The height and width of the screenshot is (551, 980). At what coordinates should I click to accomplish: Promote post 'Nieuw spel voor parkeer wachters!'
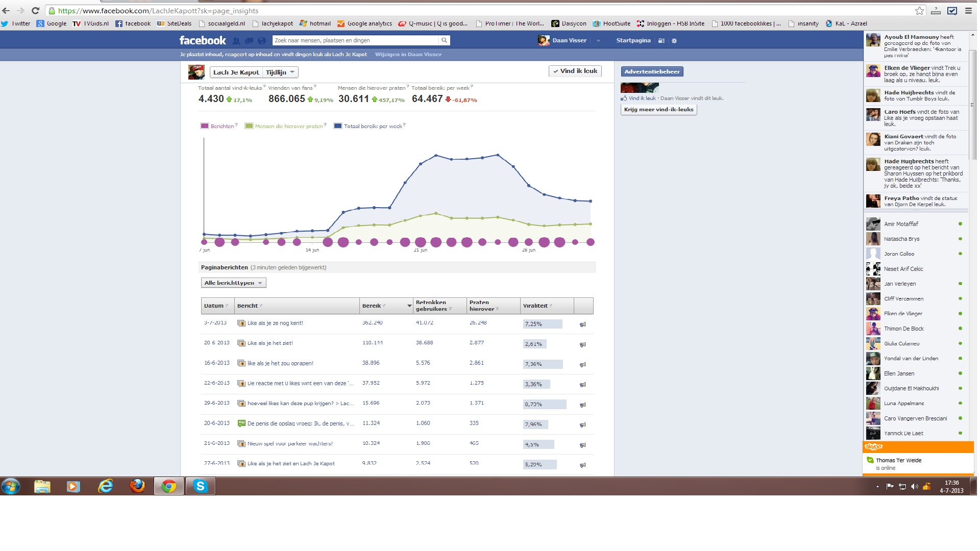583,445
